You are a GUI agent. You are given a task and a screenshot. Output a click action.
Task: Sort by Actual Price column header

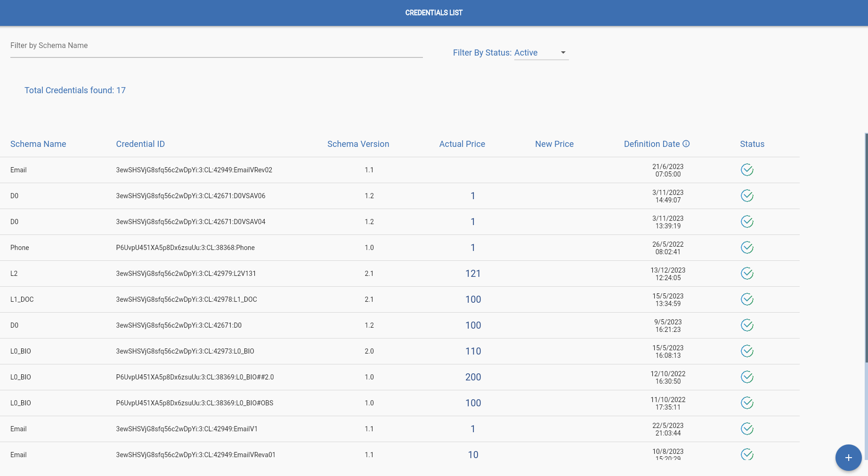point(462,144)
